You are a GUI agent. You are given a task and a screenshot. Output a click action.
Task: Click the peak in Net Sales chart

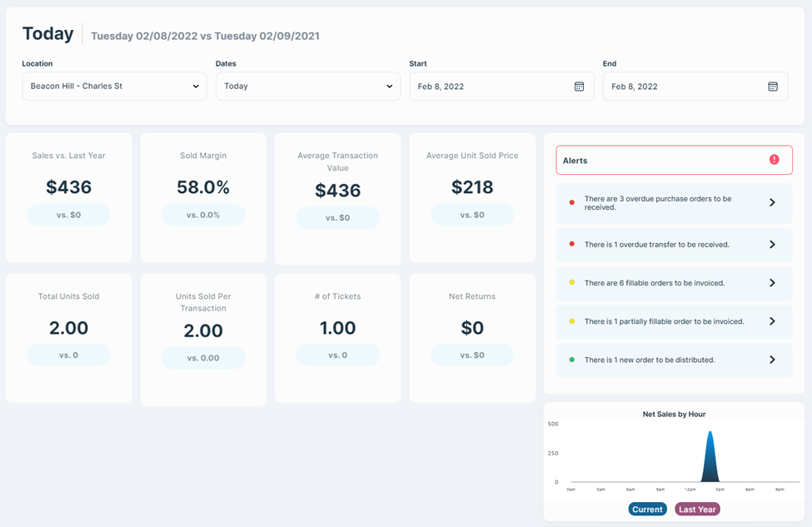(x=710, y=435)
